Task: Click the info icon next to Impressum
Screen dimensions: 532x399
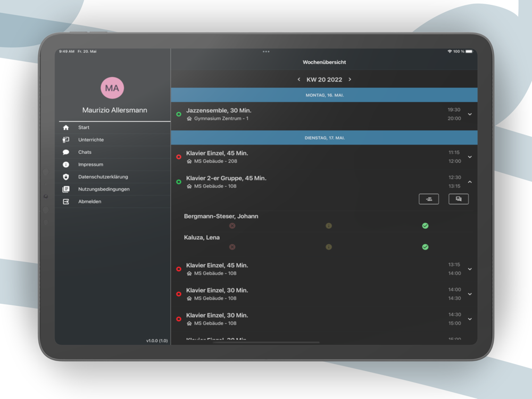Action: (66, 164)
